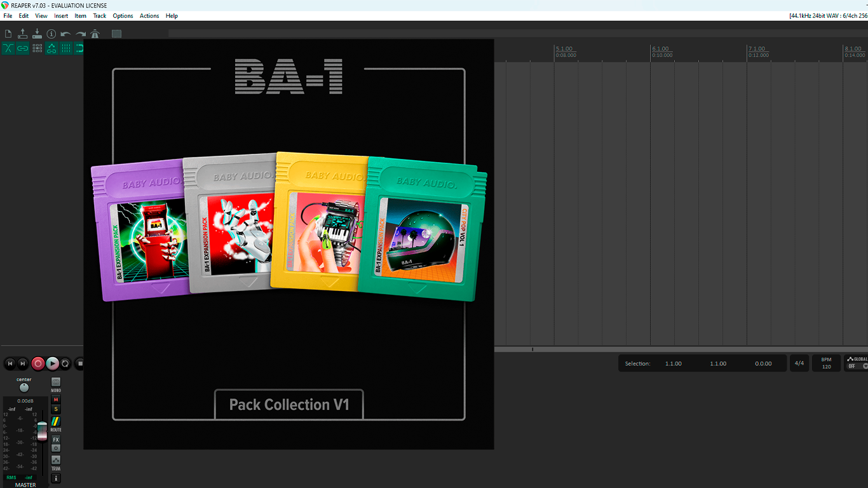Click the Pack Collection V1 label

[x=289, y=405]
